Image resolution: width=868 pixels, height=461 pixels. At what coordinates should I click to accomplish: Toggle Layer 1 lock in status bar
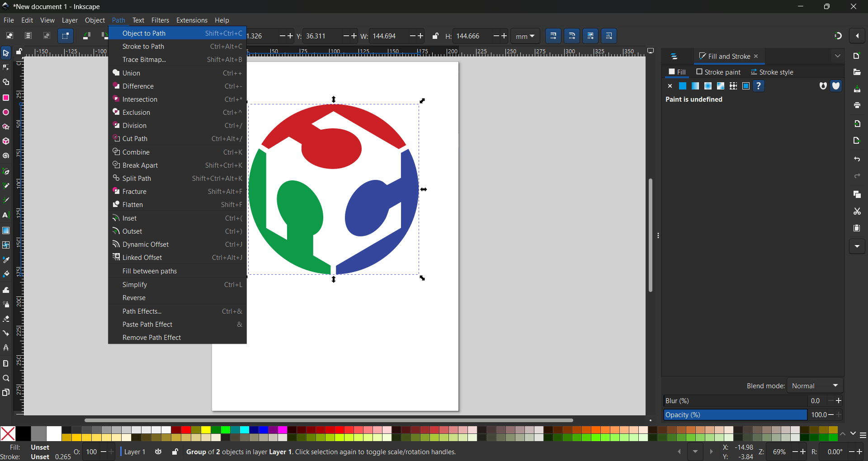click(175, 452)
